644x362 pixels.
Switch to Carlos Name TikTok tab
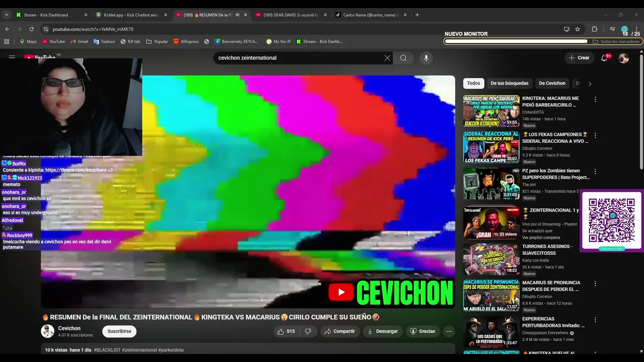point(370,15)
